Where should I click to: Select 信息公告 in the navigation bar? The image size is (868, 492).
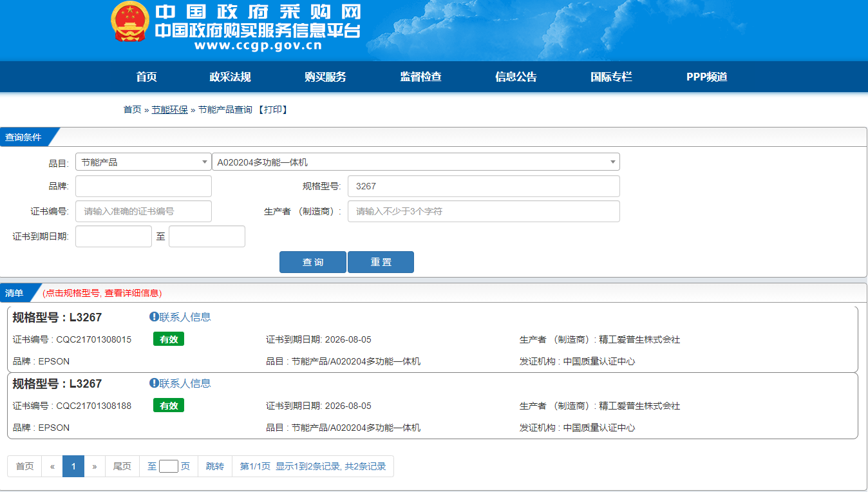(x=516, y=77)
